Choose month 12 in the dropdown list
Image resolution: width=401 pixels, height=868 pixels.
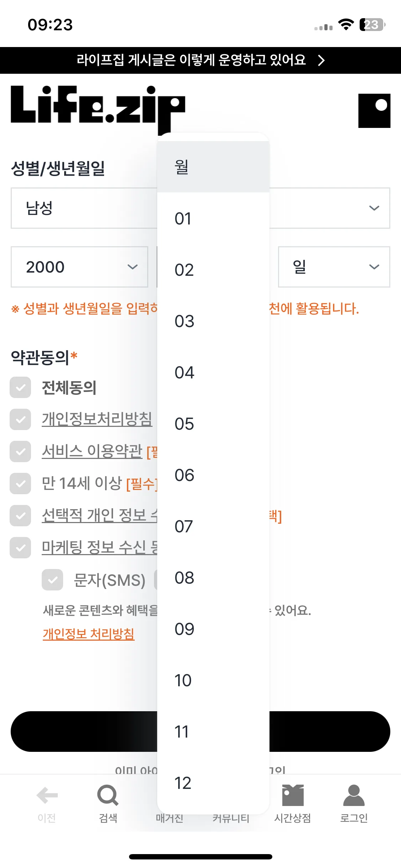tap(213, 783)
